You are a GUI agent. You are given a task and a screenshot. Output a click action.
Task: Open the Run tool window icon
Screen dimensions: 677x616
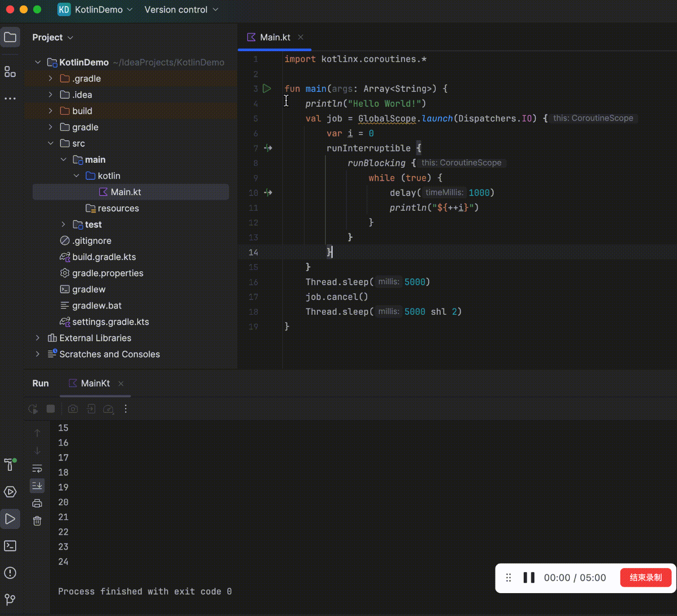[x=10, y=519]
